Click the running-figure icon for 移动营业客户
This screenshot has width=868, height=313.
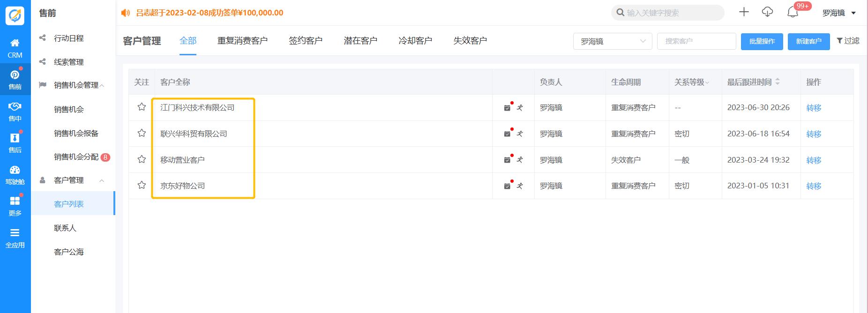520,160
